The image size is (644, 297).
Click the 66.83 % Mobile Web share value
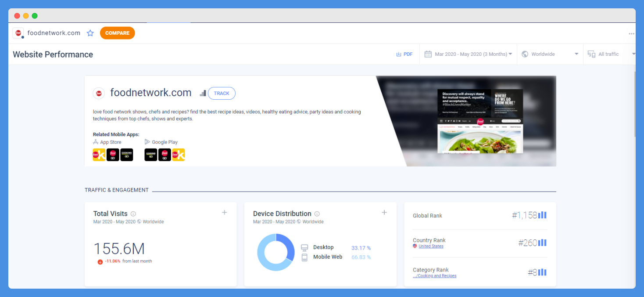tap(361, 257)
